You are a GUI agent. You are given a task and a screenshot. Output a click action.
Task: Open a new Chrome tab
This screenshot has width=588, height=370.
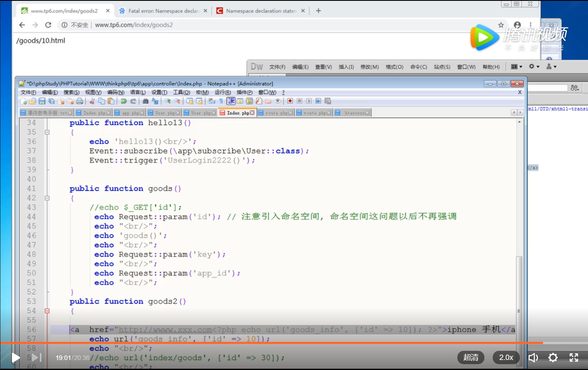tap(318, 11)
